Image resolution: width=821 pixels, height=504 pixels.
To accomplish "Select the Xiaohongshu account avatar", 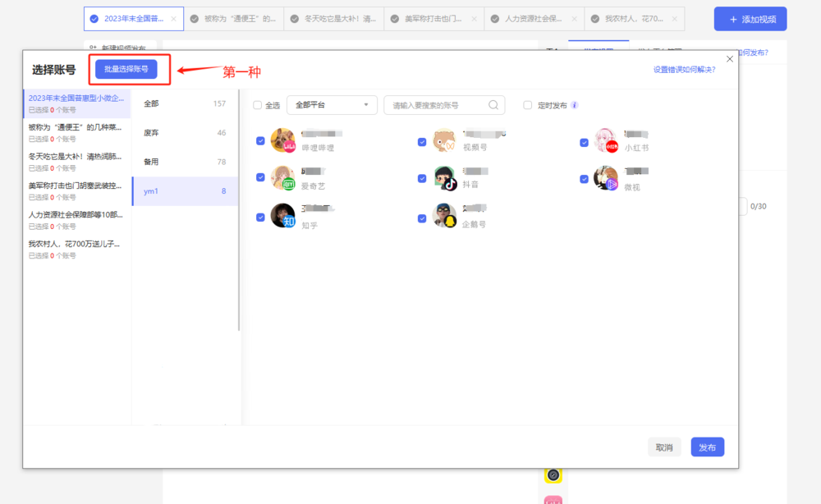I will point(606,141).
